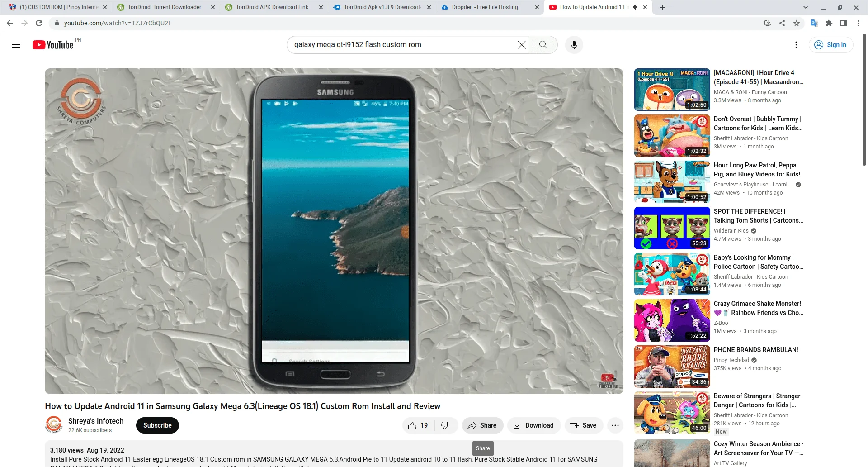Share this video
Screen dimensions: 868x467
(x=482, y=425)
